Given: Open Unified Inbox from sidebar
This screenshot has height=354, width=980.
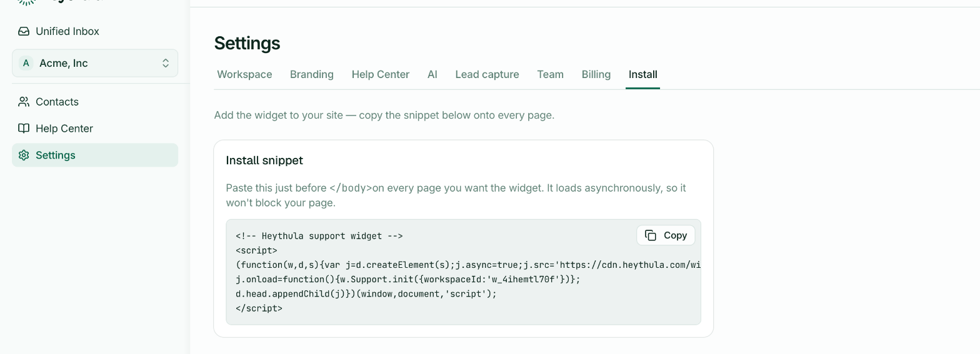Looking at the screenshot, I should click(x=95, y=31).
